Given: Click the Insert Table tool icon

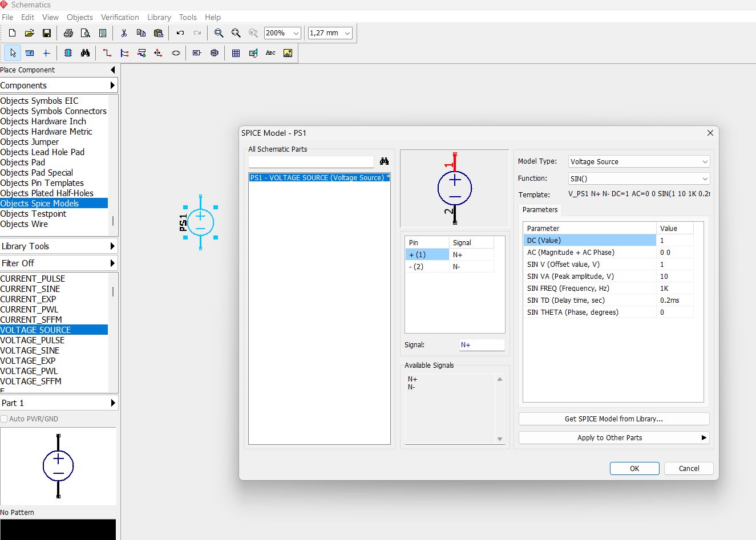Looking at the screenshot, I should click(236, 53).
